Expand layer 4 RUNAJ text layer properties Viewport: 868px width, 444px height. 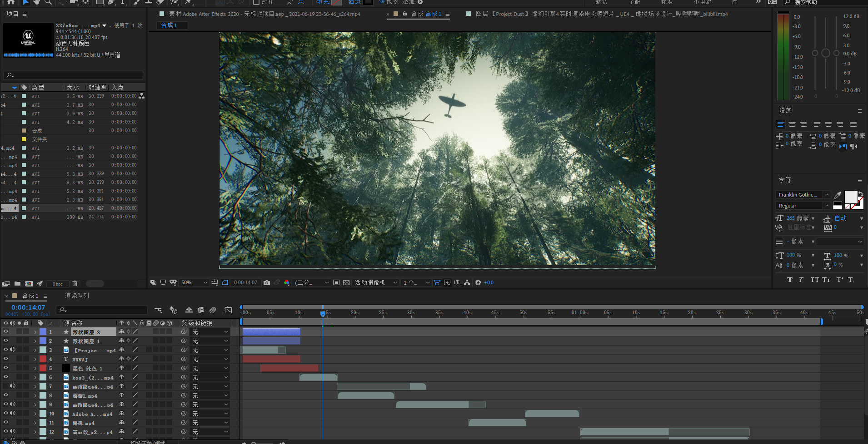click(x=35, y=359)
